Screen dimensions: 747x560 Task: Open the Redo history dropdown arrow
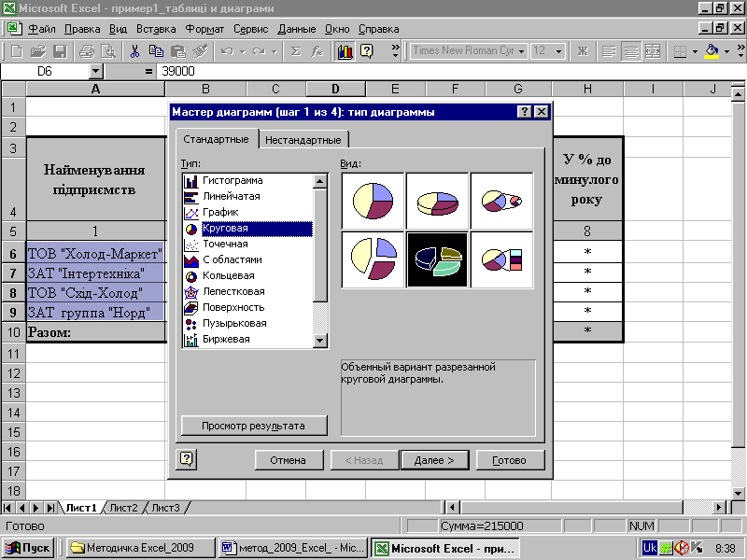[x=274, y=51]
